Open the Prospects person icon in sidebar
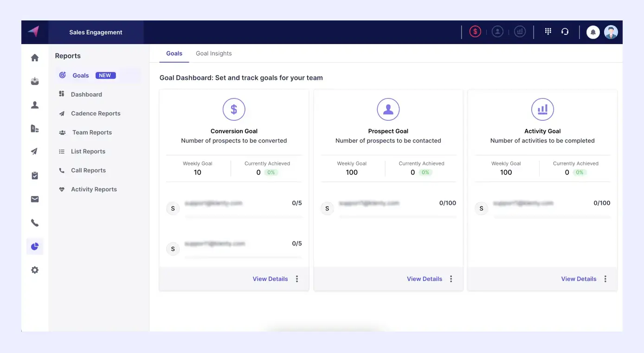Viewport: 644px width, 353px height. click(x=35, y=105)
